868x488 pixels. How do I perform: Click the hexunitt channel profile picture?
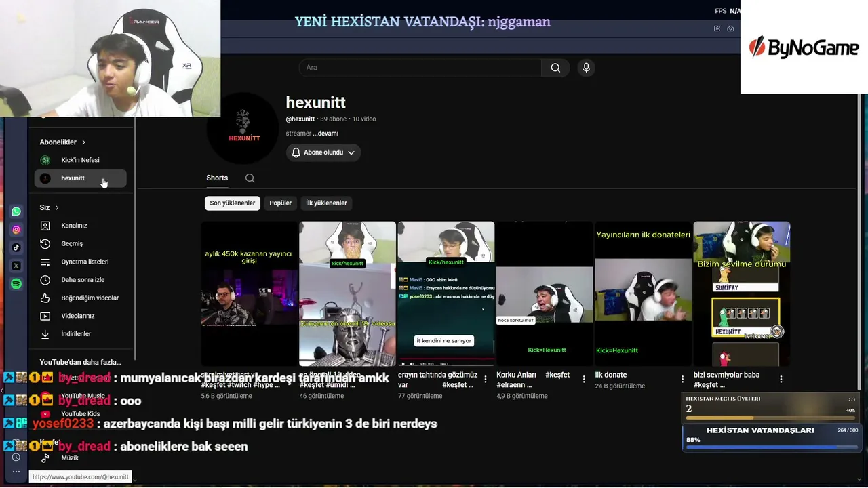click(243, 128)
